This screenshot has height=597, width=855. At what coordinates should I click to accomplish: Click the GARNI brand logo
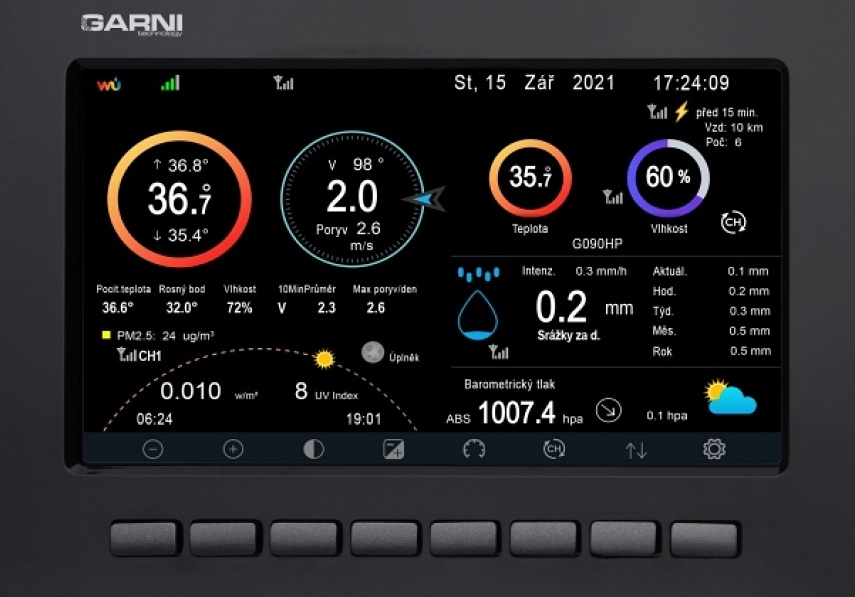(132, 25)
